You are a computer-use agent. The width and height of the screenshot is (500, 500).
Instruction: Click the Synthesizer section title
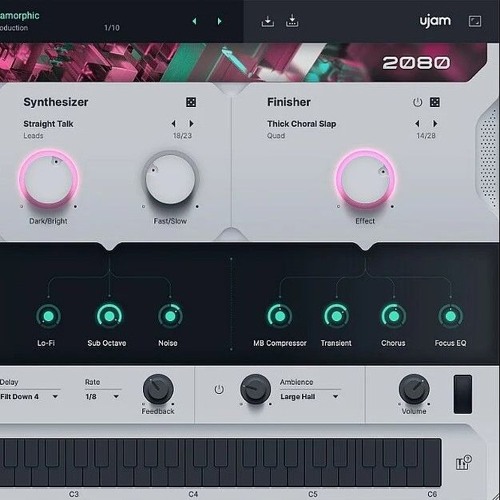[x=56, y=102]
